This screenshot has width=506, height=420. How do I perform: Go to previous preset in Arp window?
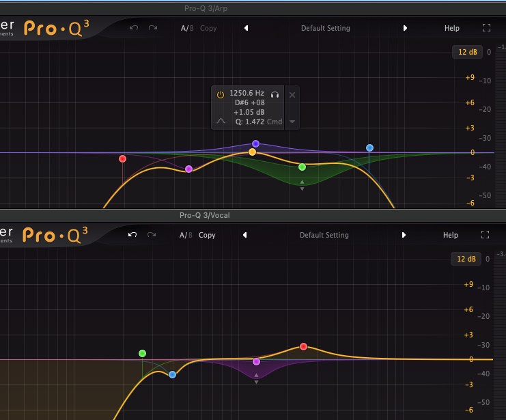[x=247, y=28]
